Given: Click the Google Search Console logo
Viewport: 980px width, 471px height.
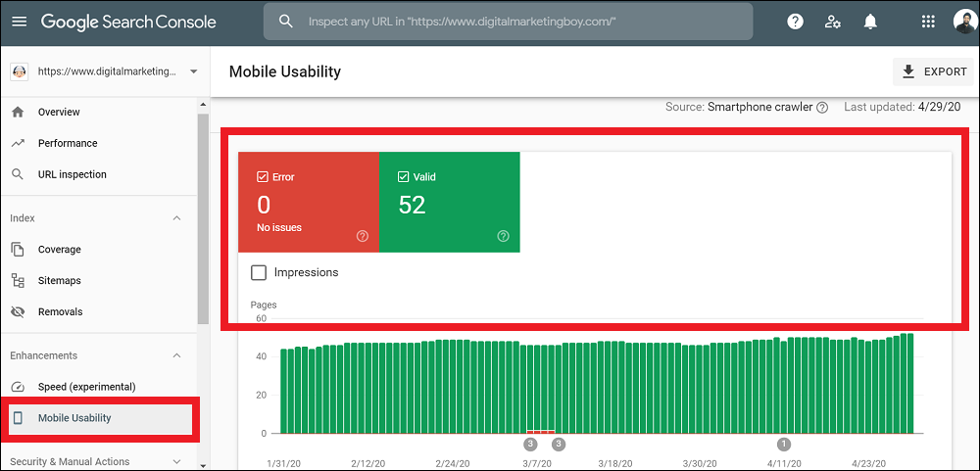Looking at the screenshot, I should [128, 22].
